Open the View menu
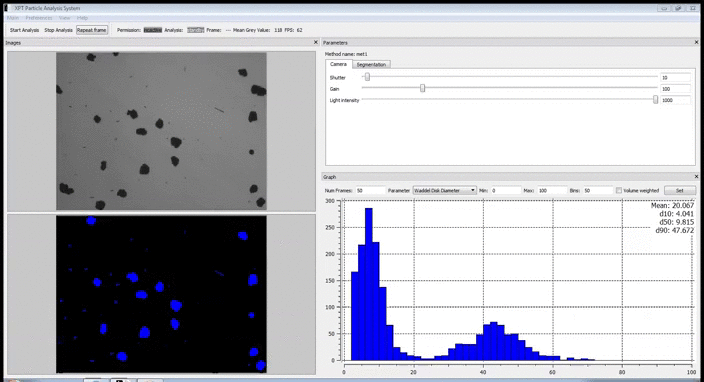 [65, 18]
